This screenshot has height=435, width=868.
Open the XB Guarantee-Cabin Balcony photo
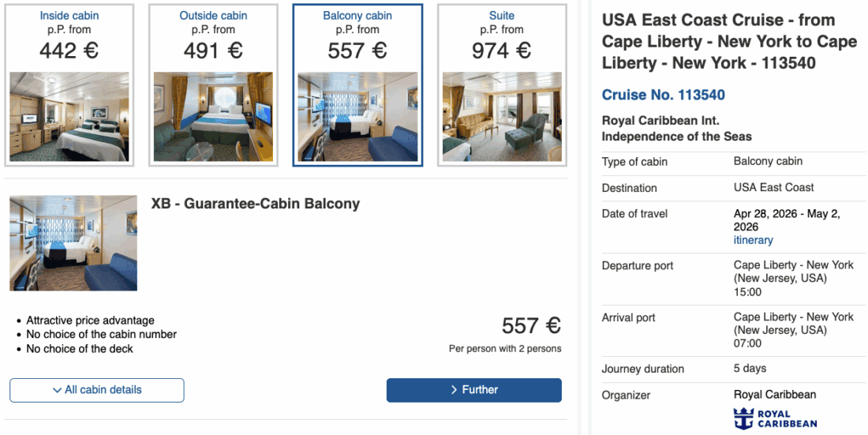pyautogui.click(x=73, y=243)
